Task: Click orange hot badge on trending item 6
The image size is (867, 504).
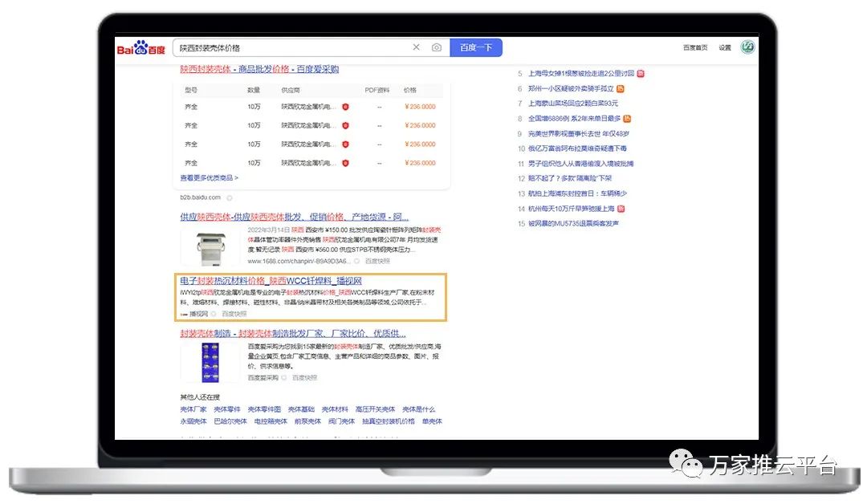Action: (620, 89)
